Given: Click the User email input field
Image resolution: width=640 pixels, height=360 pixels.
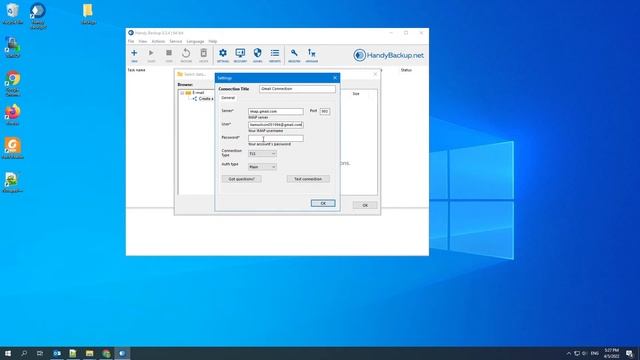Looking at the screenshot, I should (276, 124).
